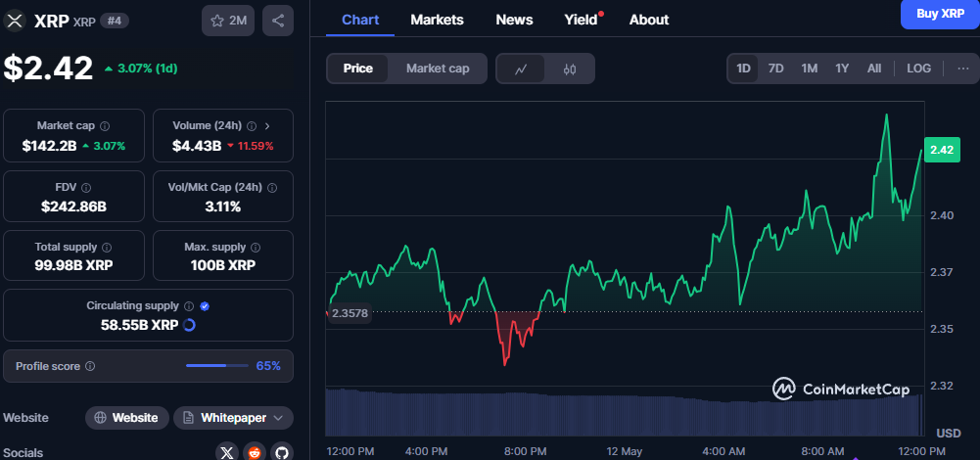Viewport: 980px width, 460px height.
Task: Select the Market cap chart toggle
Action: tap(438, 69)
